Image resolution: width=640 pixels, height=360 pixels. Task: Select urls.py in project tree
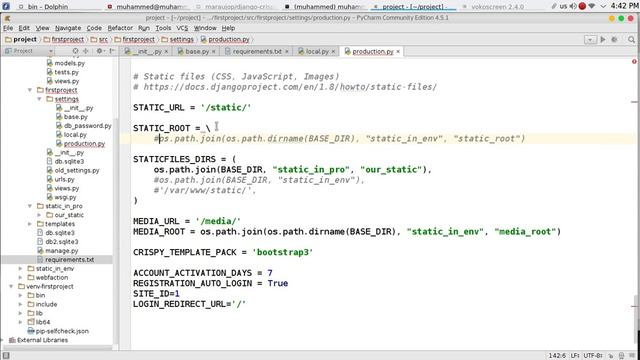64,179
